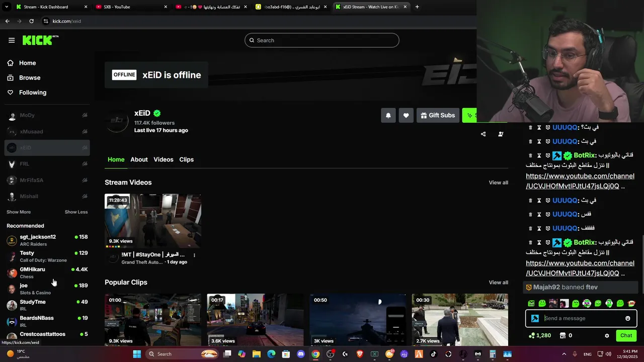
Task: Open the emoji picker in chat input
Action: [628, 318]
